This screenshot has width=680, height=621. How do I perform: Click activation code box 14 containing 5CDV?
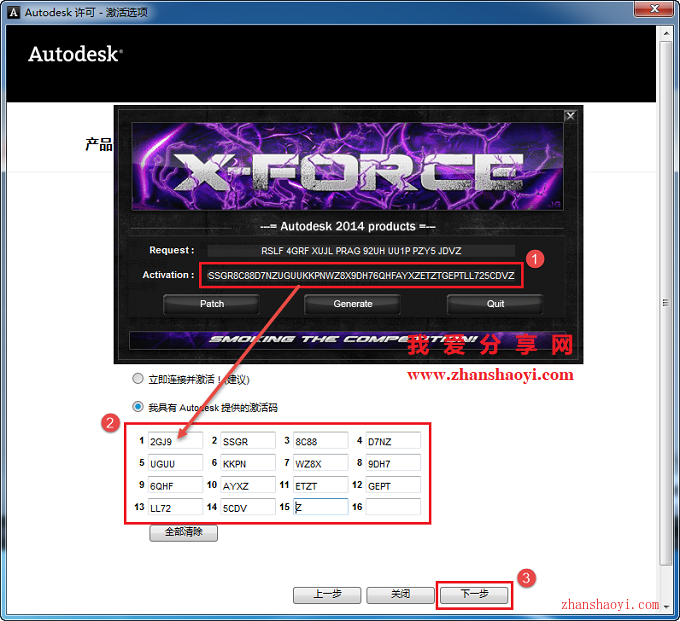pyautogui.click(x=248, y=507)
